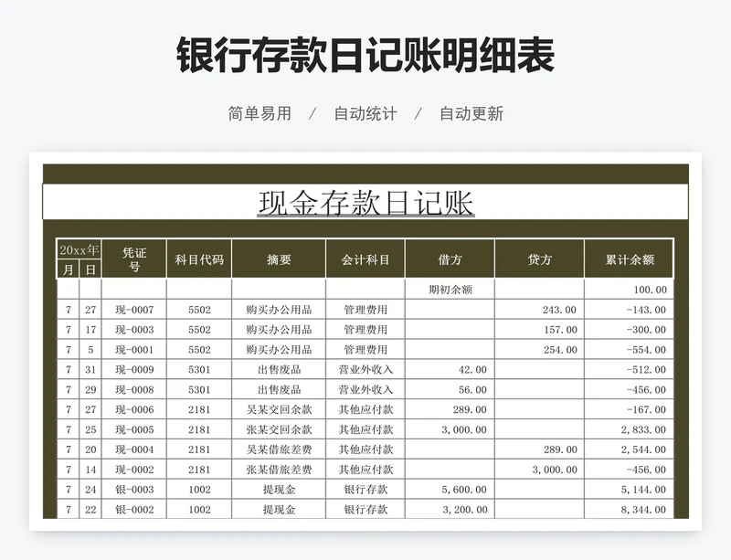Click 张某借旅差费 summary cell
Image resolution: width=731 pixels, height=560 pixels.
click(279, 470)
